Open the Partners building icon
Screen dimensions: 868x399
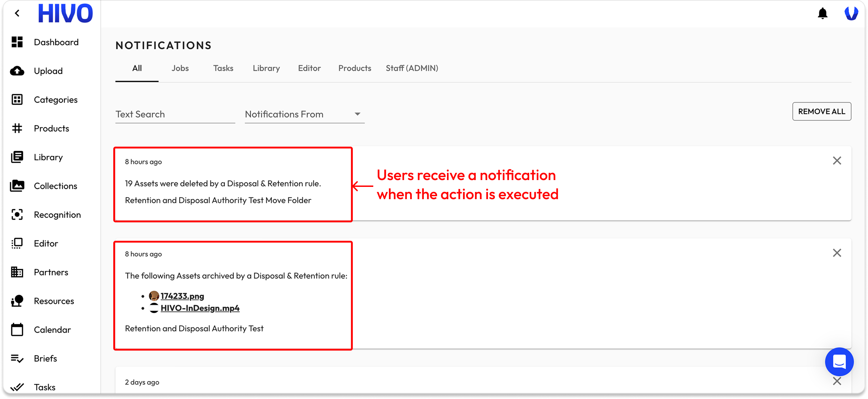click(x=17, y=272)
